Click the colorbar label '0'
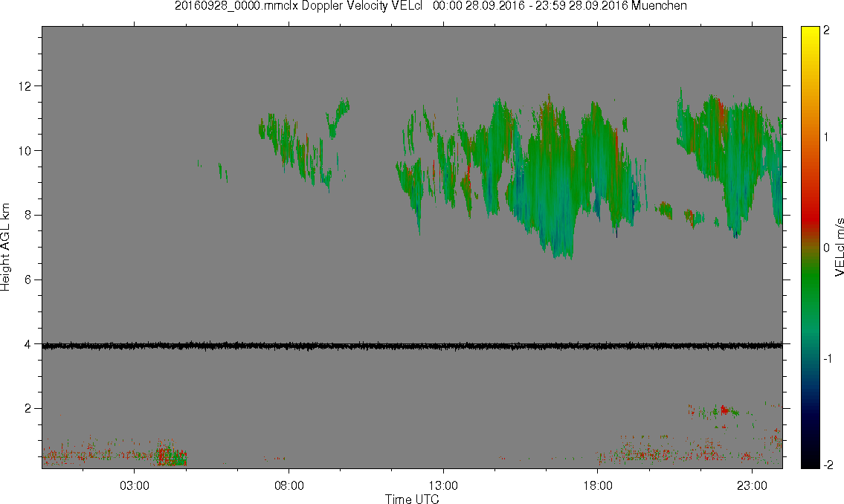Image resolution: width=844 pixels, height=504 pixels. 826,248
